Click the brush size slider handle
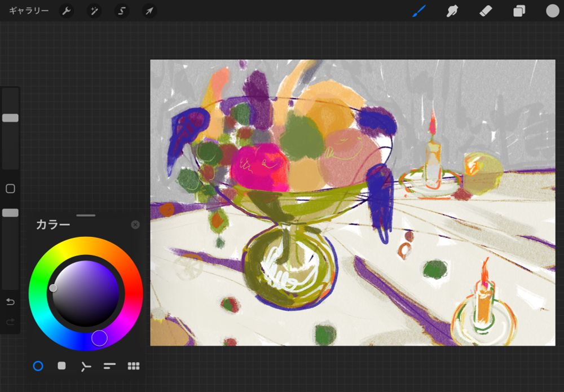The height and width of the screenshot is (392, 564). [x=10, y=118]
